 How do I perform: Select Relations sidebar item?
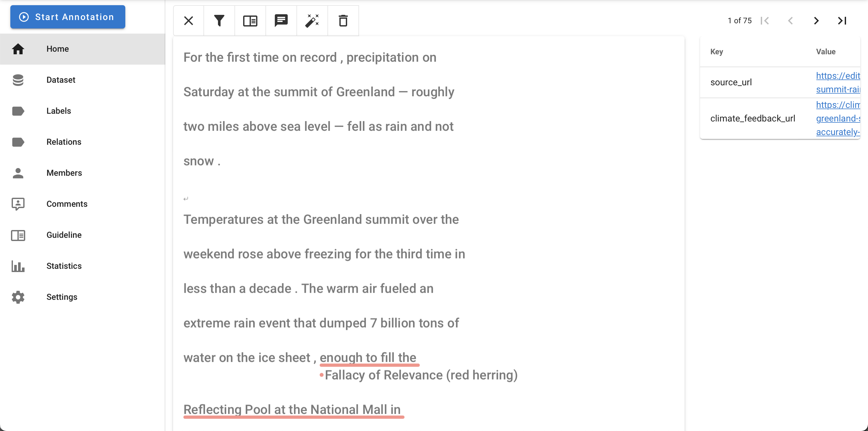click(x=64, y=142)
